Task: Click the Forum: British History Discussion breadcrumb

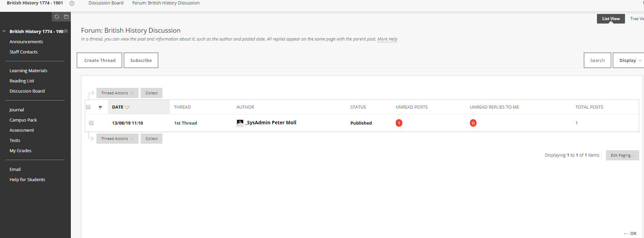Action: (x=166, y=3)
